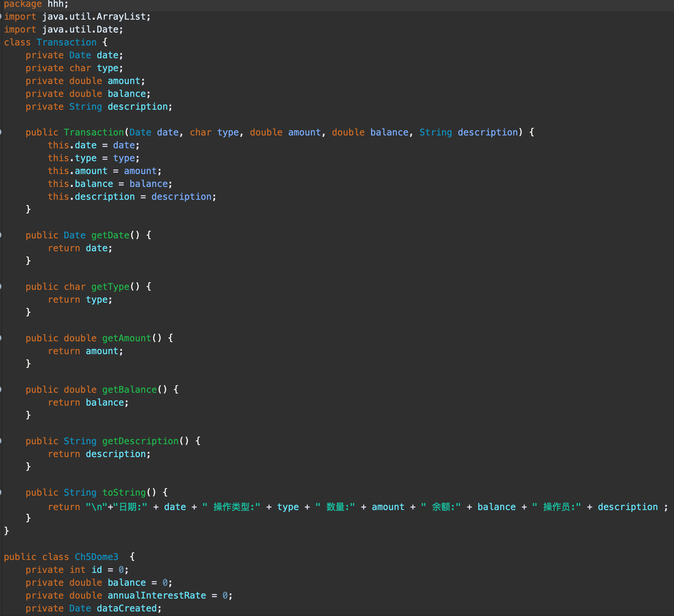The image size is (674, 616).
Task: Click "description" in "private String description;"
Action: tap(138, 107)
